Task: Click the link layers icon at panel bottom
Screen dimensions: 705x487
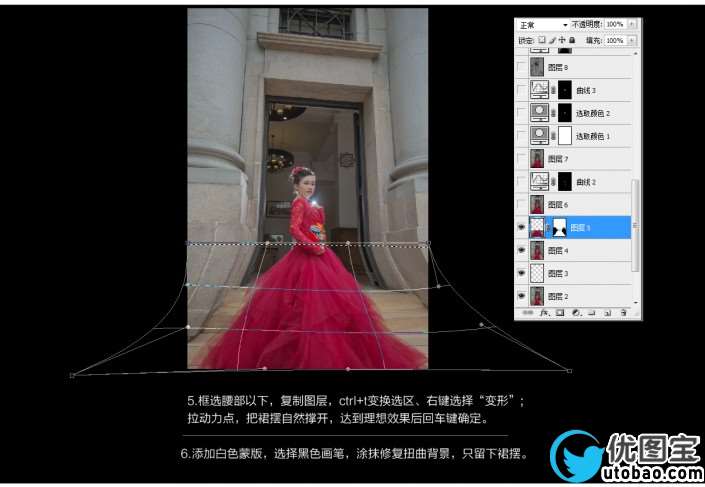Action: [527, 313]
